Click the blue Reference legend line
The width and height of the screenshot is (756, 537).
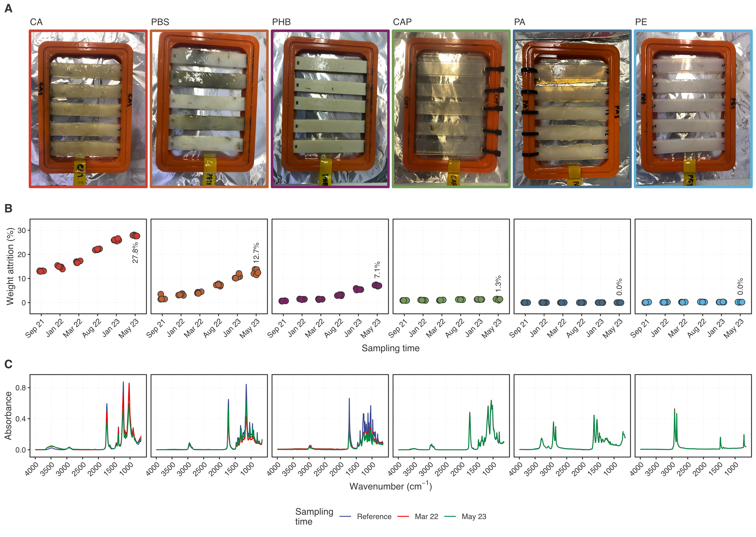pos(345,516)
